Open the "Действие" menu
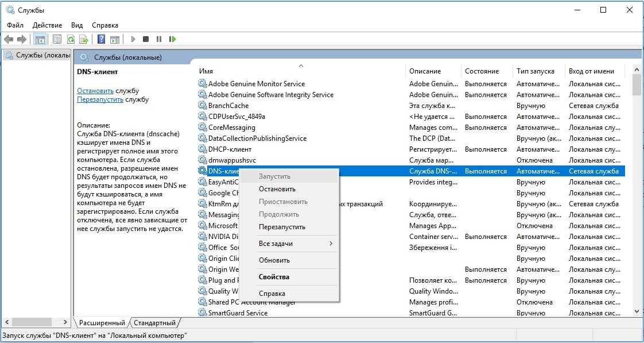This screenshot has width=644, height=343. 47,25
